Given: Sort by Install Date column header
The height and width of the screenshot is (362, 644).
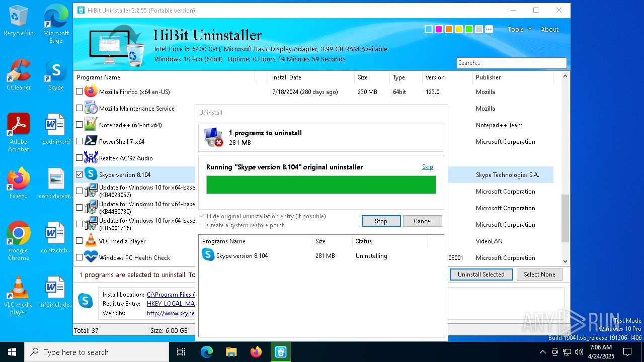Looking at the screenshot, I should point(311,77).
